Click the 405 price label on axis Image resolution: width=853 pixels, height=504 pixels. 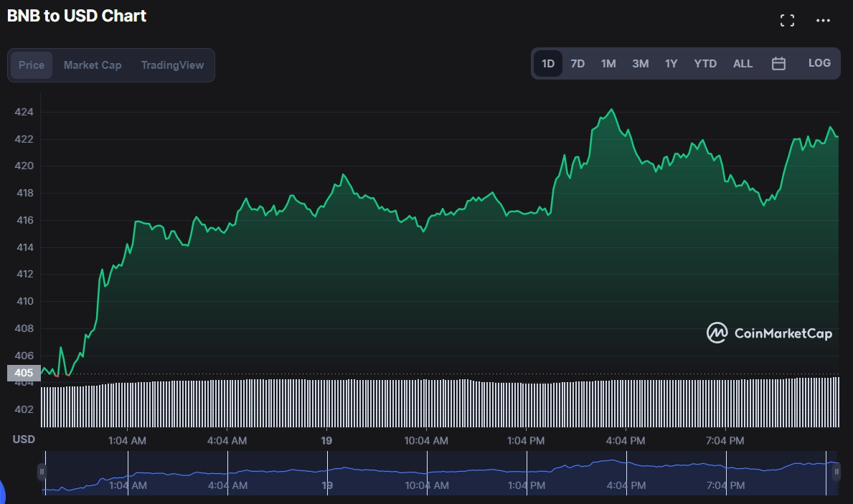click(x=24, y=373)
